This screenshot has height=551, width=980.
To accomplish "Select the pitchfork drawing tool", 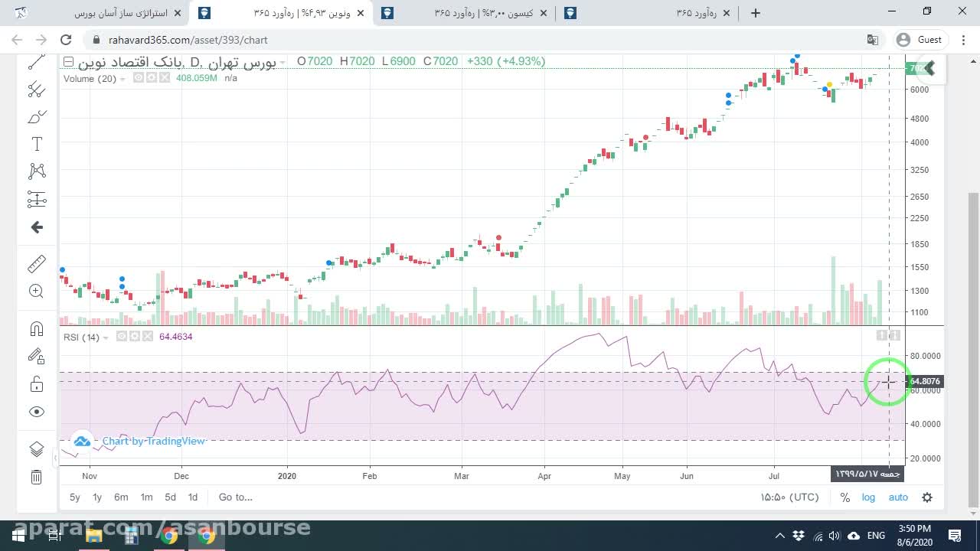I will tap(37, 90).
